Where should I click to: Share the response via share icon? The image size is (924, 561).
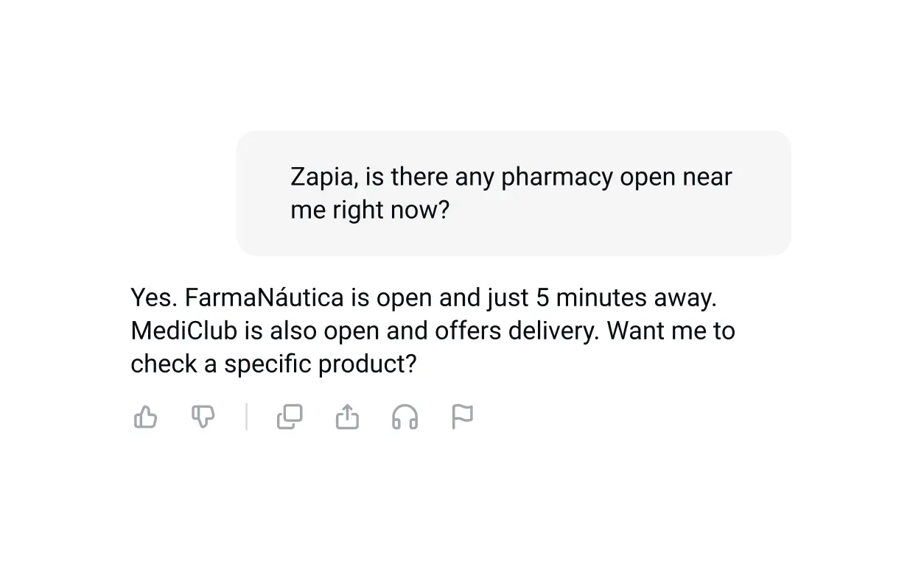(347, 417)
